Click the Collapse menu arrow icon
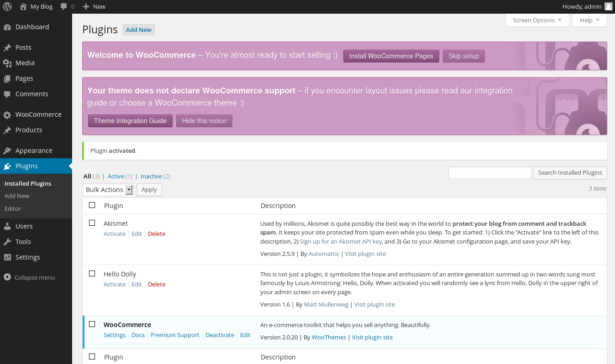Screen dimensions: 615x364 (x=7, y=277)
